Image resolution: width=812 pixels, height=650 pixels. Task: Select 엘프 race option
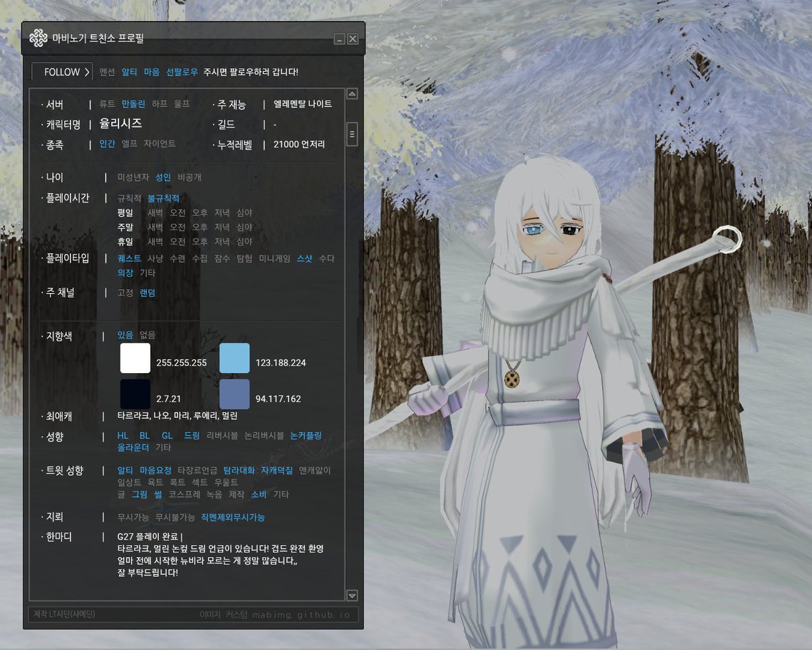click(x=129, y=144)
